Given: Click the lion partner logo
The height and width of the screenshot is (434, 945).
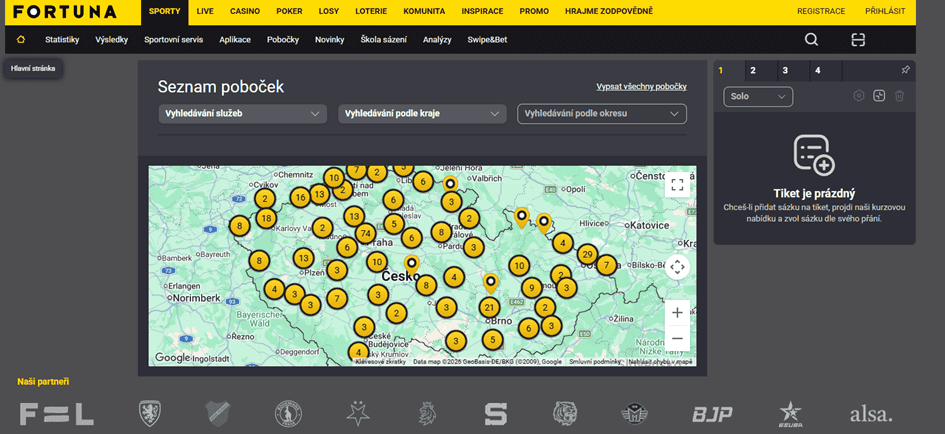Looking at the screenshot, I should tap(427, 414).
